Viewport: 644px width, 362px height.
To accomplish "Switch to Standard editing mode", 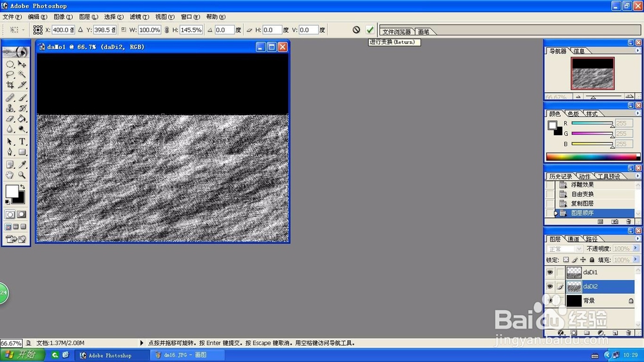I will pyautogui.click(x=10, y=214).
